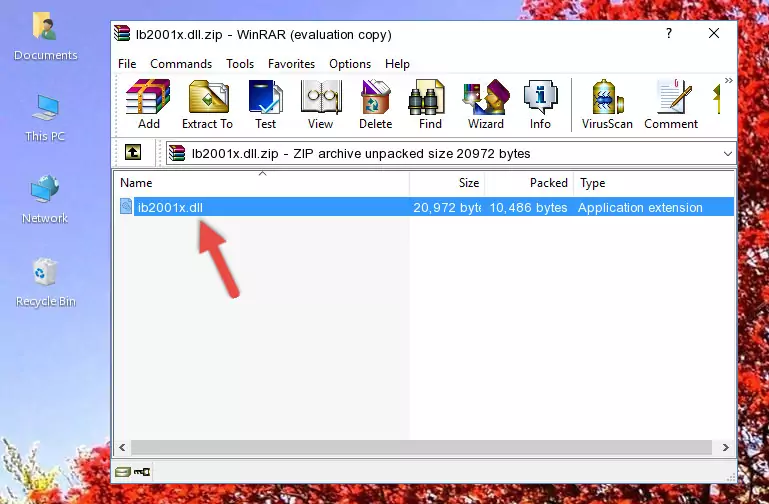Screen dimensions: 769x504
Task: Start the VirusScan tool
Action: pyautogui.click(x=607, y=104)
